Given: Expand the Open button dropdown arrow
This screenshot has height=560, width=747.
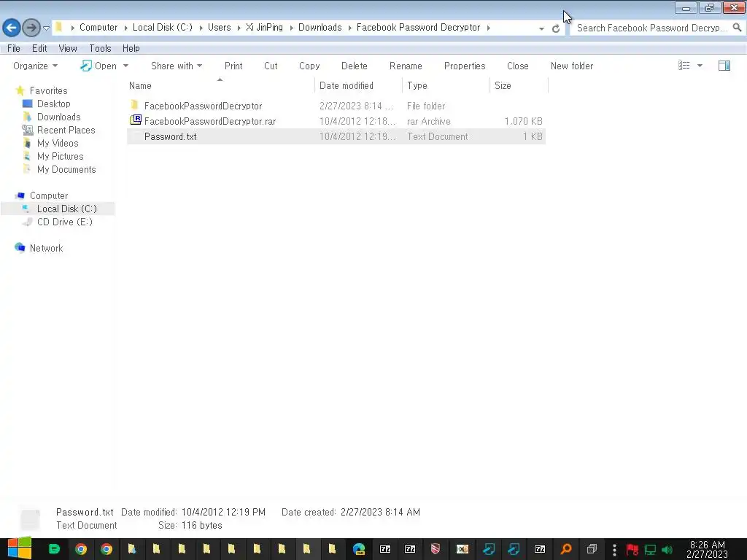Looking at the screenshot, I should 125,66.
